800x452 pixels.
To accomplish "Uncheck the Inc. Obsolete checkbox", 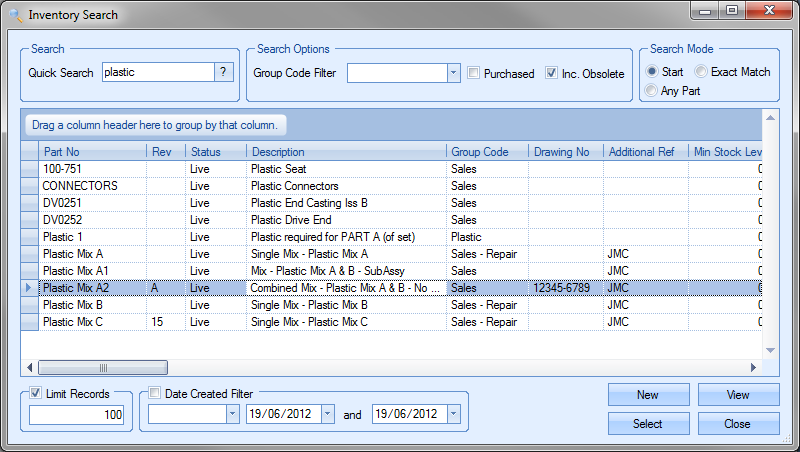I will click(551, 73).
